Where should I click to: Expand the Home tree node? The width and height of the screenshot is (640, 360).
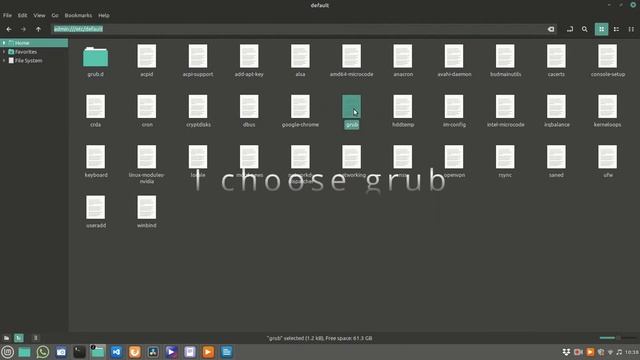[4, 43]
